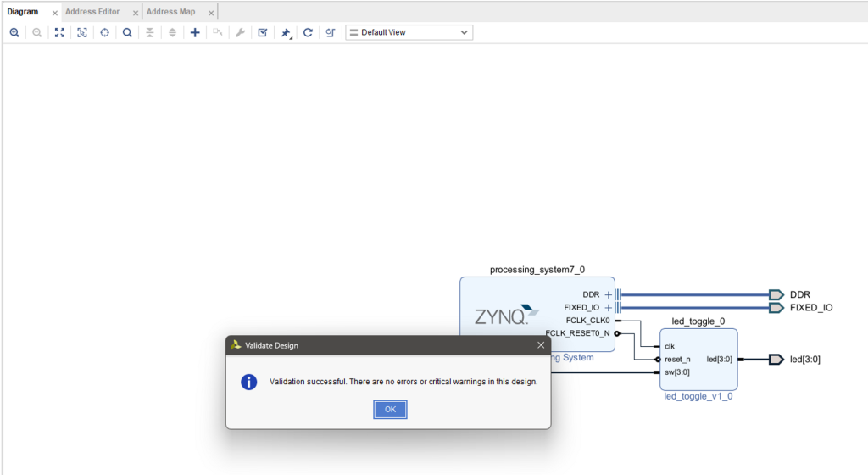
Task: Click the FCLK_CLK0 pin label
Action: click(588, 321)
